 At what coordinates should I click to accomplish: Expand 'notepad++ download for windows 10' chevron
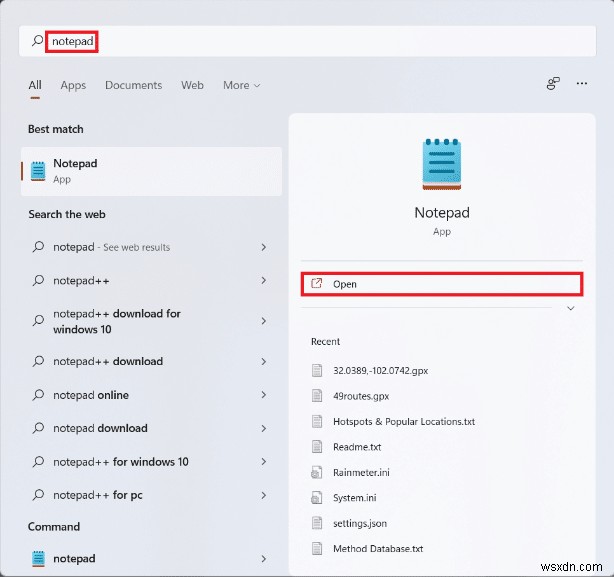(x=264, y=321)
